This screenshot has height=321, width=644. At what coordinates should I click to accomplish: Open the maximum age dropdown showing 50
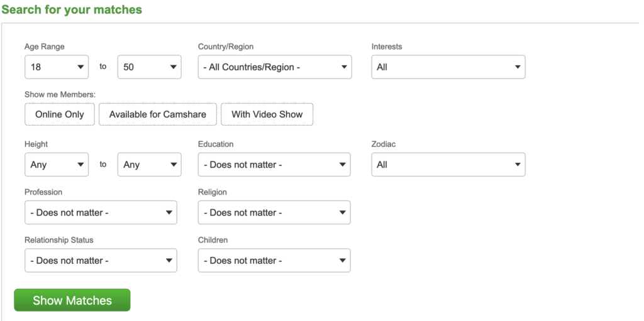150,67
